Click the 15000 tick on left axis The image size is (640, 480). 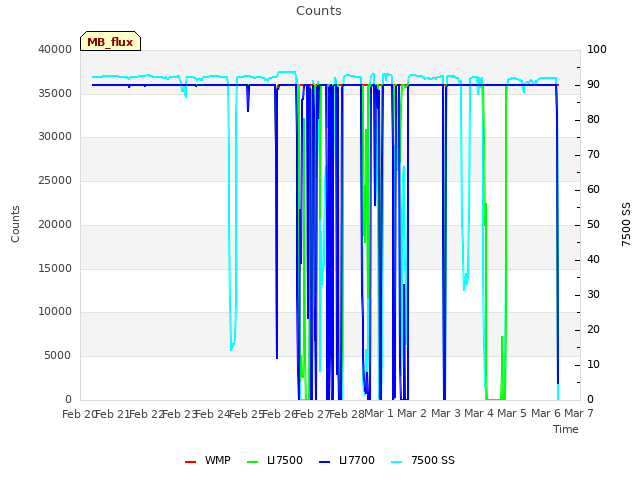click(x=55, y=269)
